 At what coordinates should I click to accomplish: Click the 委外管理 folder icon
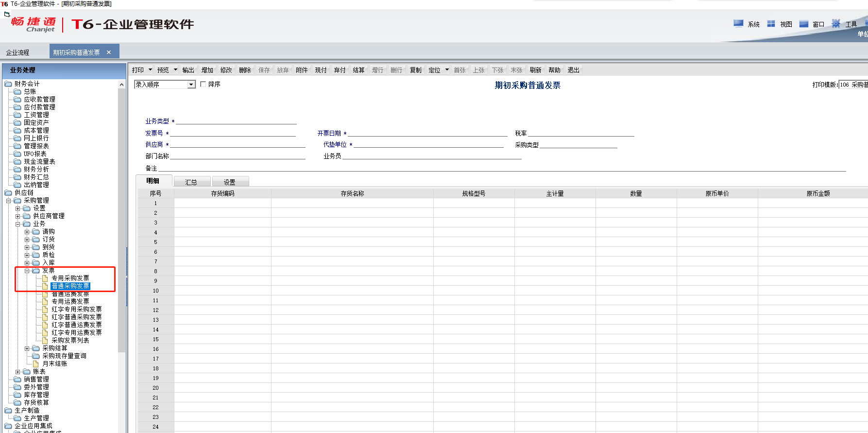pos(17,387)
